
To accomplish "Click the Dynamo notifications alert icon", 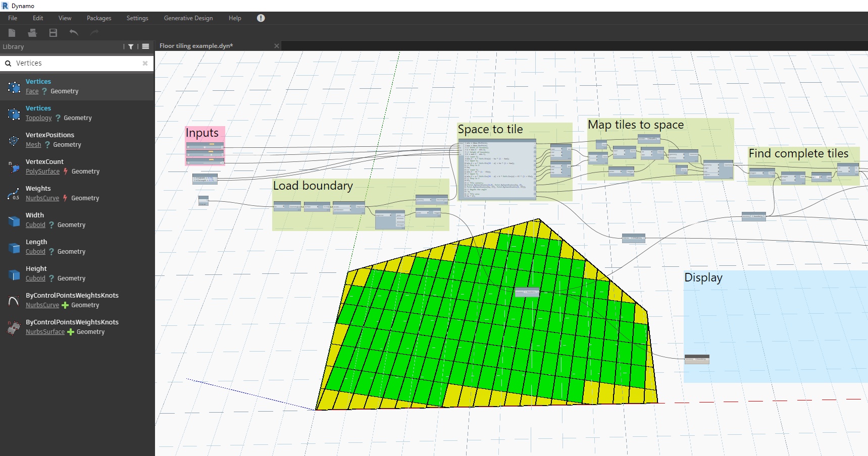I will pyautogui.click(x=261, y=18).
